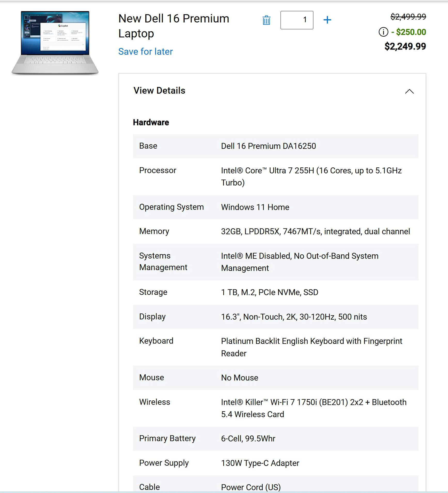Screen dimensions: 448x493
Task: Click the trash icon to remove laptop
Action: tap(266, 20)
